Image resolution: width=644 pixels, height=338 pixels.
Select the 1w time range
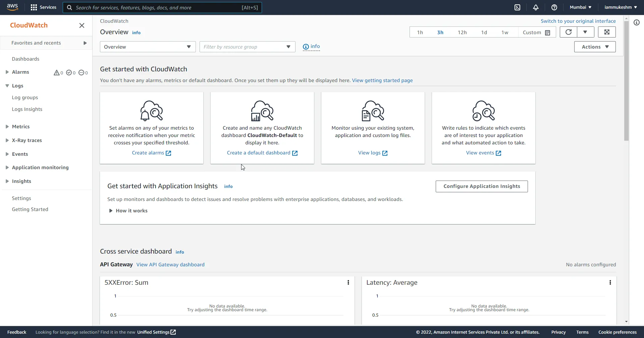[x=505, y=32]
